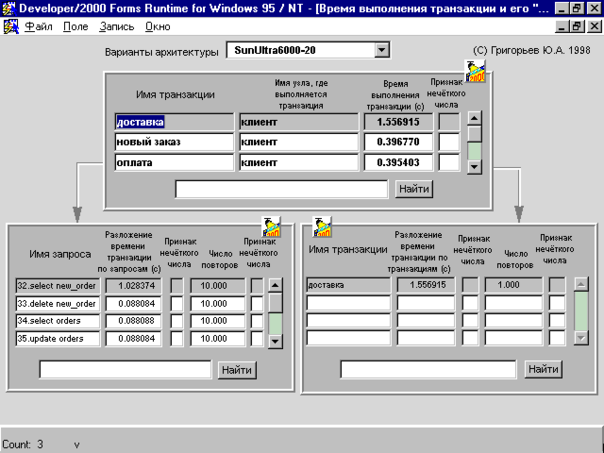Open document system icon beside Файл menu
This screenshot has height=453, width=604.
pos(11,26)
